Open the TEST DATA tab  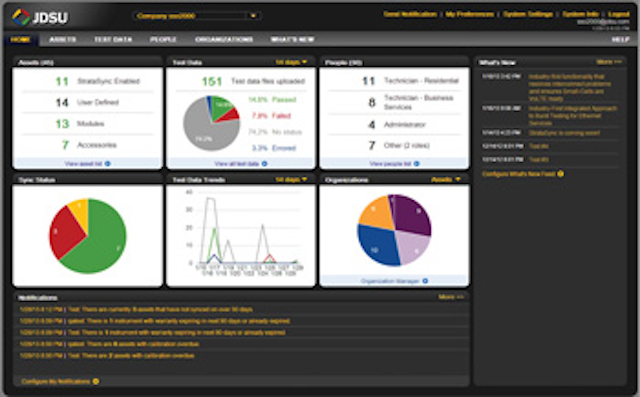pos(113,39)
